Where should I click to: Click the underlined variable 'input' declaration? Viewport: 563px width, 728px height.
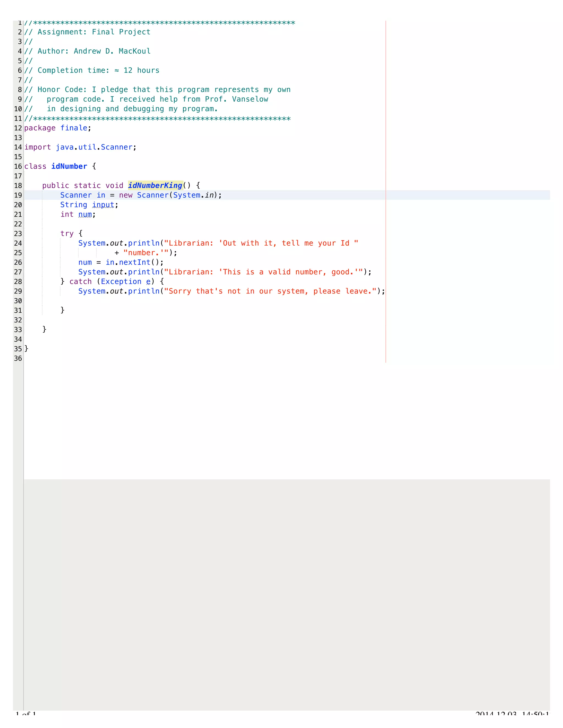103,205
